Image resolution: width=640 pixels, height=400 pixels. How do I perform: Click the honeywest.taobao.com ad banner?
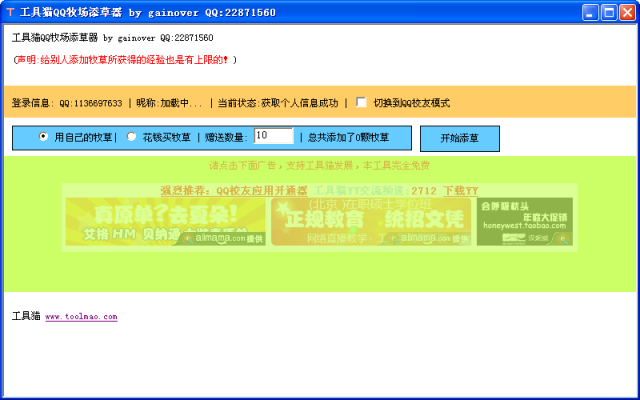coord(524,222)
